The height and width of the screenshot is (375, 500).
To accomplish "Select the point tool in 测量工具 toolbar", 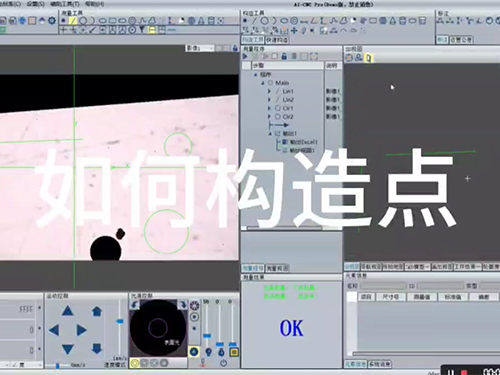I will pos(63,21).
